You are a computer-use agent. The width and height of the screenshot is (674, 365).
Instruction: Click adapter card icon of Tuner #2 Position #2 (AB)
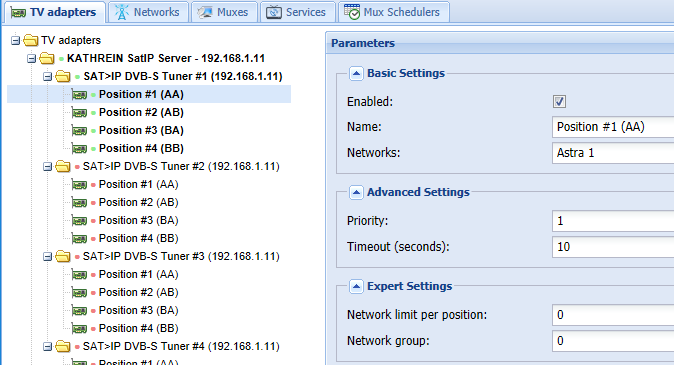click(x=80, y=202)
